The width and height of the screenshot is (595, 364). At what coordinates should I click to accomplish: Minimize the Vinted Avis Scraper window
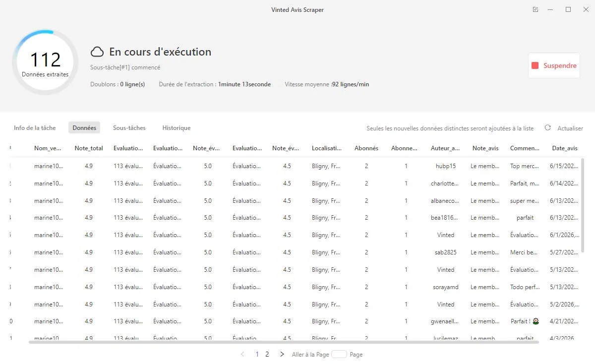pos(550,9)
